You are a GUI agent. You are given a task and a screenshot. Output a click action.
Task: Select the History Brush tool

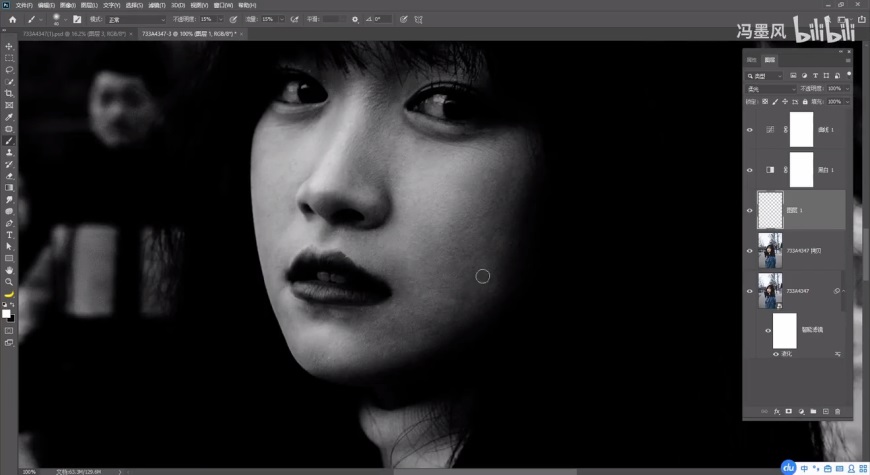(x=9, y=164)
